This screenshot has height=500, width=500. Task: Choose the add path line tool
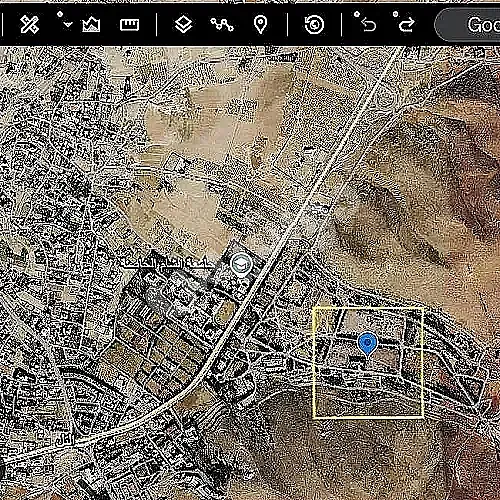coord(222,25)
